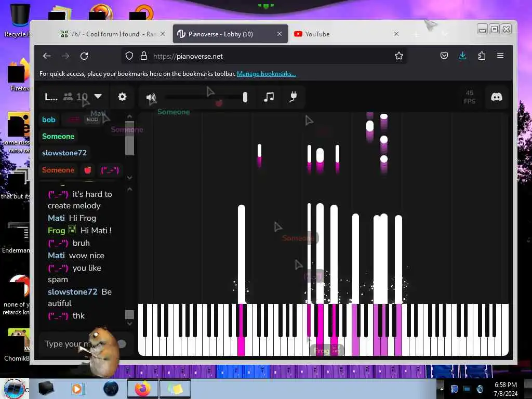Open Firefox in the taskbar
Image resolution: width=532 pixels, height=399 pixels.
143,389
